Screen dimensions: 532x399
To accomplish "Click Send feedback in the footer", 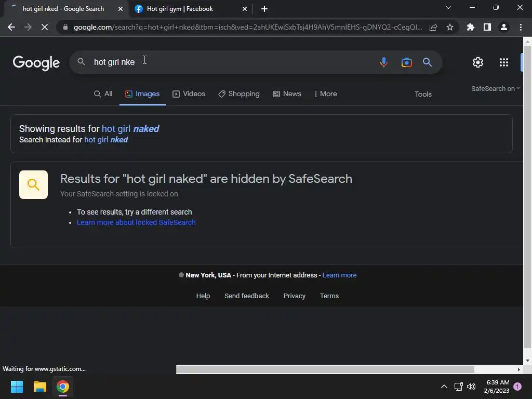I will pos(247,296).
